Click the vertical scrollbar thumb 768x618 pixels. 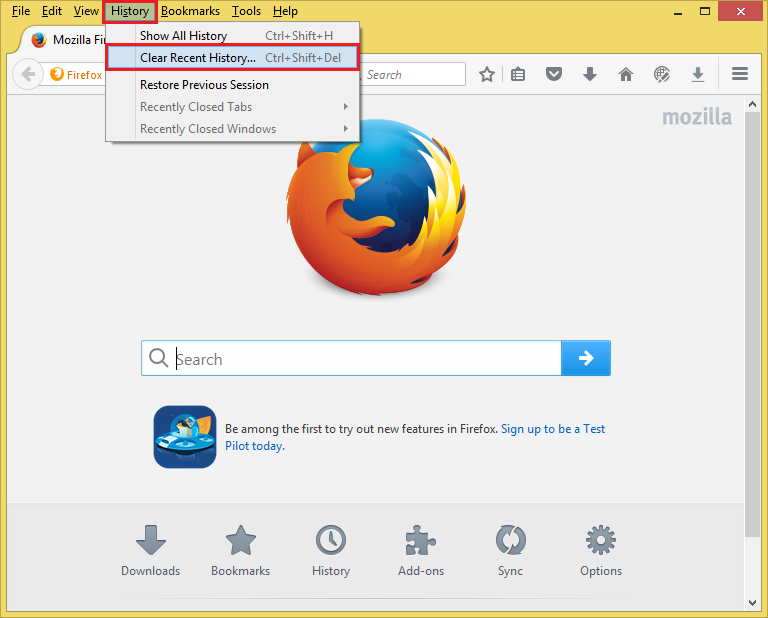(752, 325)
